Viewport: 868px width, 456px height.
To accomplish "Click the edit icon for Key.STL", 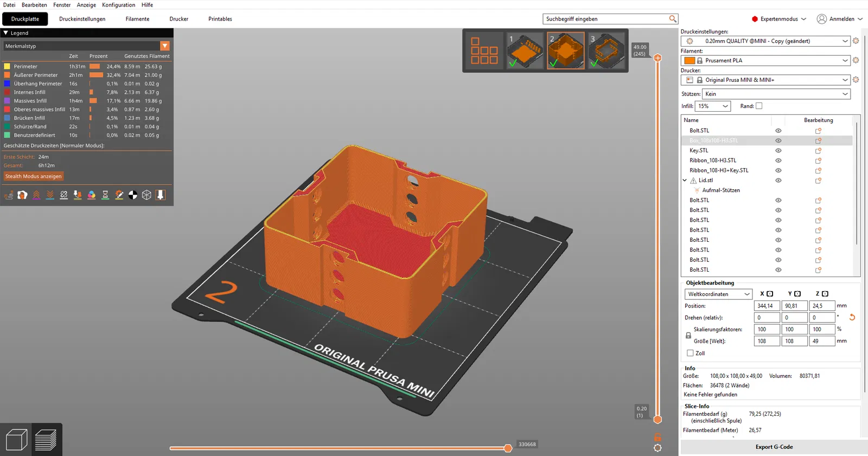I will [818, 151].
